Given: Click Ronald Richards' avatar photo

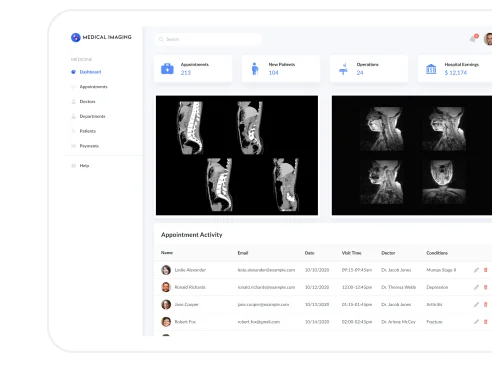Looking at the screenshot, I should pos(166,287).
